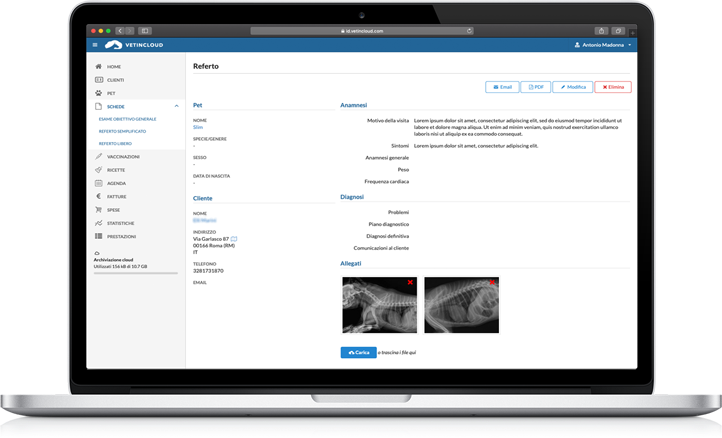Viewport: 722px width, 438px height.
Task: Click the Clienti card icon
Action: (x=99, y=80)
